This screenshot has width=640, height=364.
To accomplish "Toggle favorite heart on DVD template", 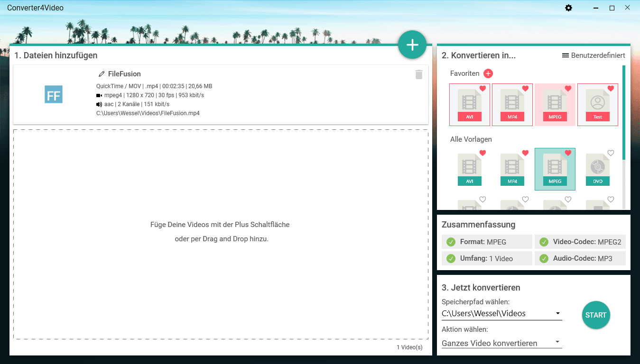I will point(611,153).
